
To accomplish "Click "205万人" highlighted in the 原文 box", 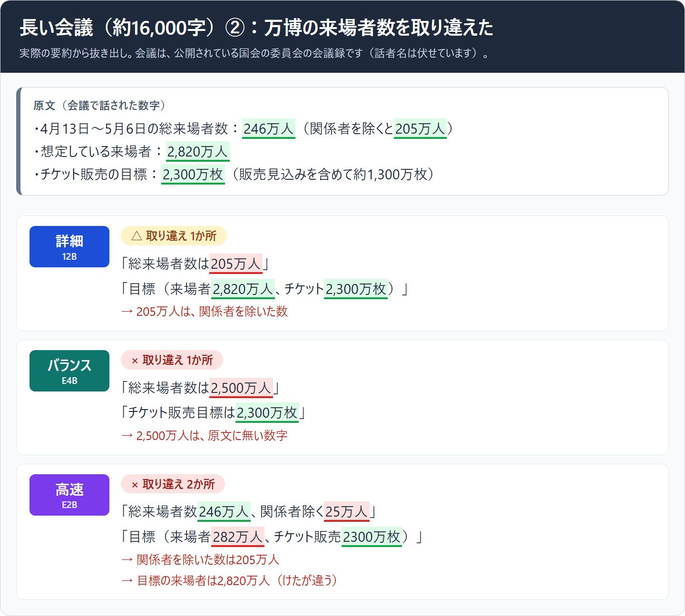I will click(x=420, y=128).
